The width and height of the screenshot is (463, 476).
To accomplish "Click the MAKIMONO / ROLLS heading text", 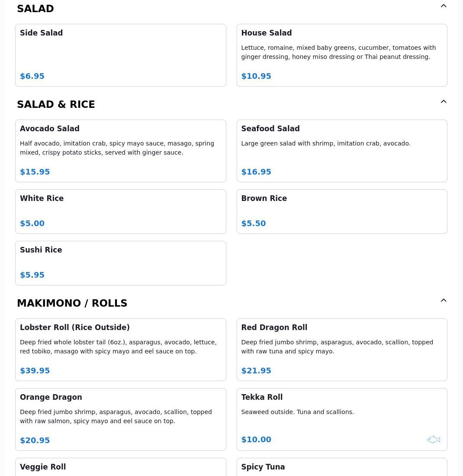I will tap(72, 303).
